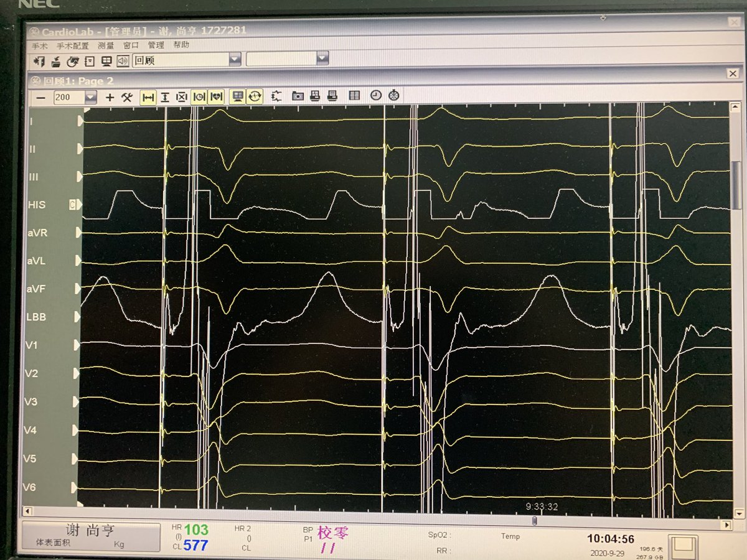Image resolution: width=747 pixels, height=560 pixels.
Task: Expand the empty dropdown beside 回顾
Action: click(x=322, y=59)
